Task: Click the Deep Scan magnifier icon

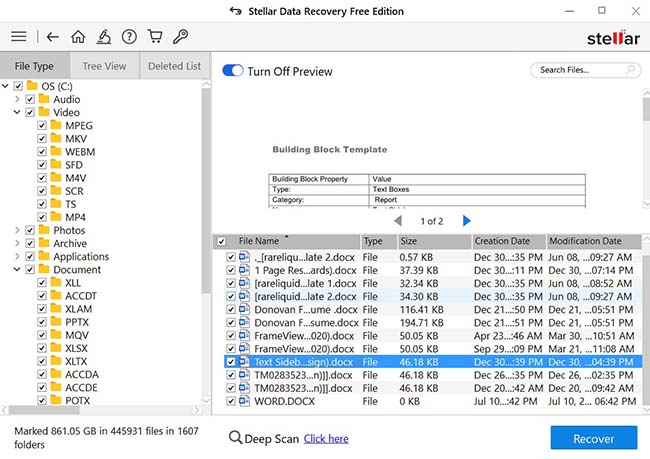Action: point(235,437)
